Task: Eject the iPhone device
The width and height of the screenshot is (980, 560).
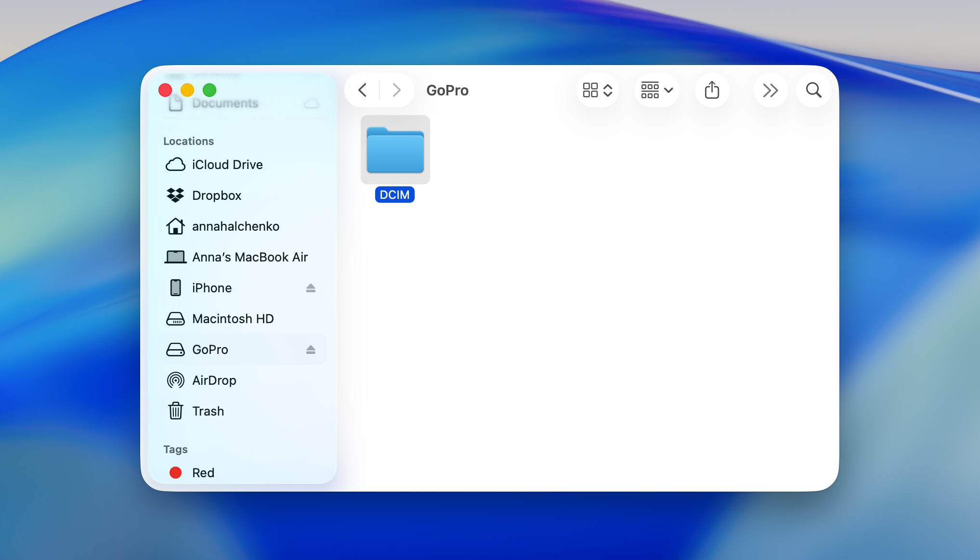Action: (311, 288)
